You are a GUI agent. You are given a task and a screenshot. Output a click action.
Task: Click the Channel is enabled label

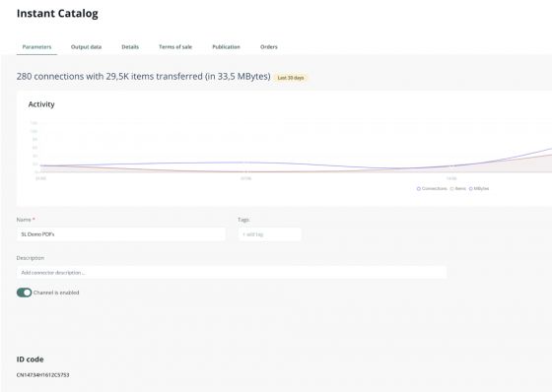(x=56, y=293)
